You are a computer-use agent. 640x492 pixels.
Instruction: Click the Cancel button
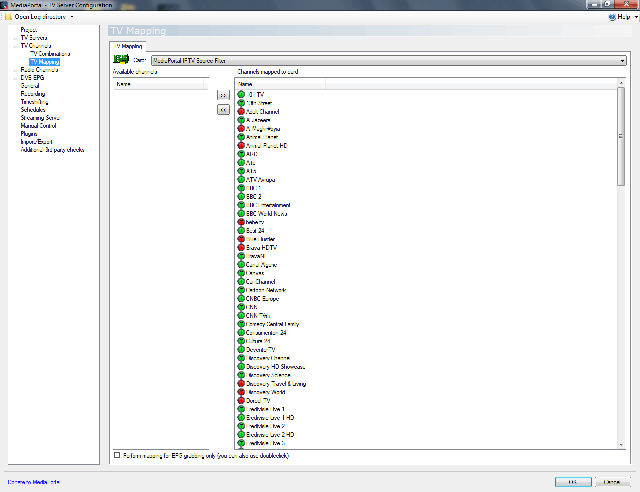[x=612, y=482]
